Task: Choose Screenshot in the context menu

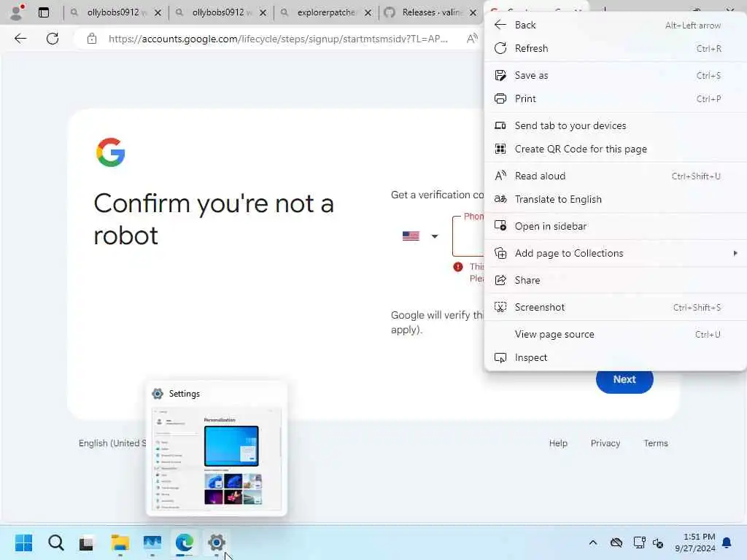Action: [x=615, y=307]
